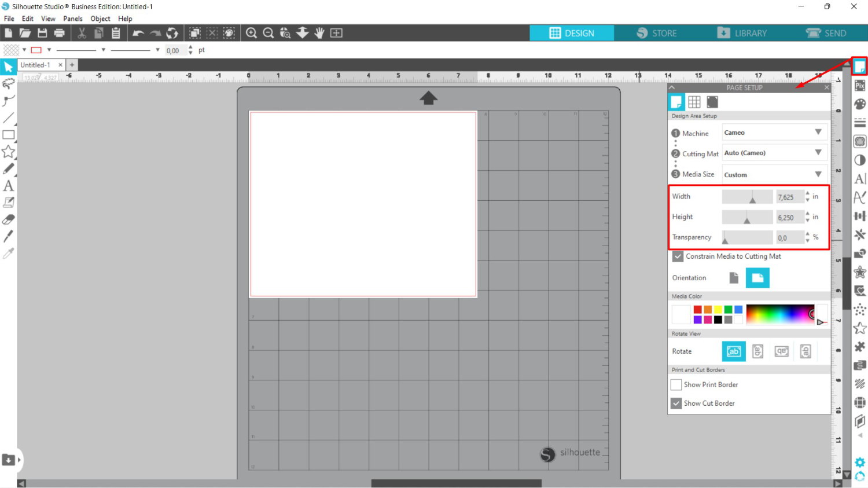The image size is (868, 488).
Task: Collapse the Page Setup panel with the chevron
Action: coord(672,87)
